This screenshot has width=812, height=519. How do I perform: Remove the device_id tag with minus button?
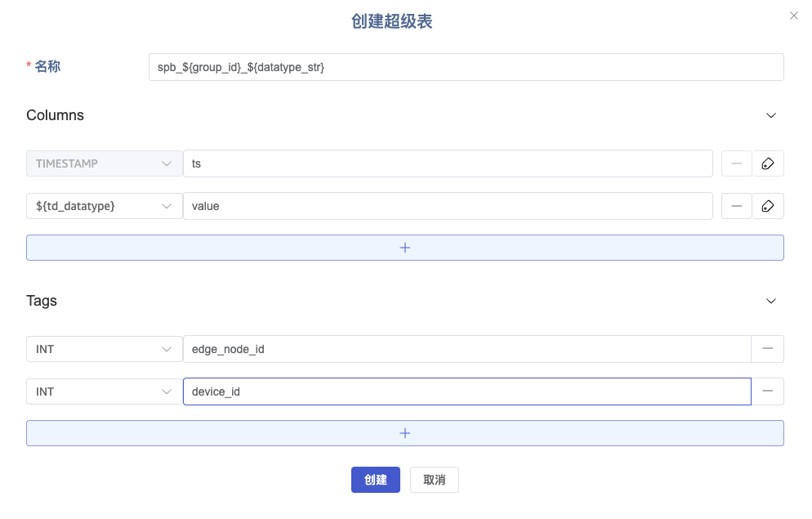tap(767, 391)
